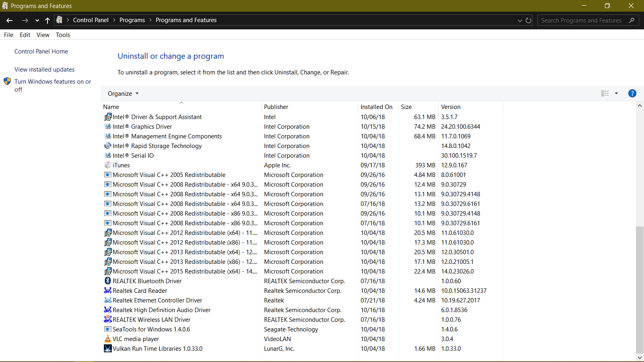Click the VLC media player cone icon
The height and width of the screenshot is (362, 644).
point(108,339)
